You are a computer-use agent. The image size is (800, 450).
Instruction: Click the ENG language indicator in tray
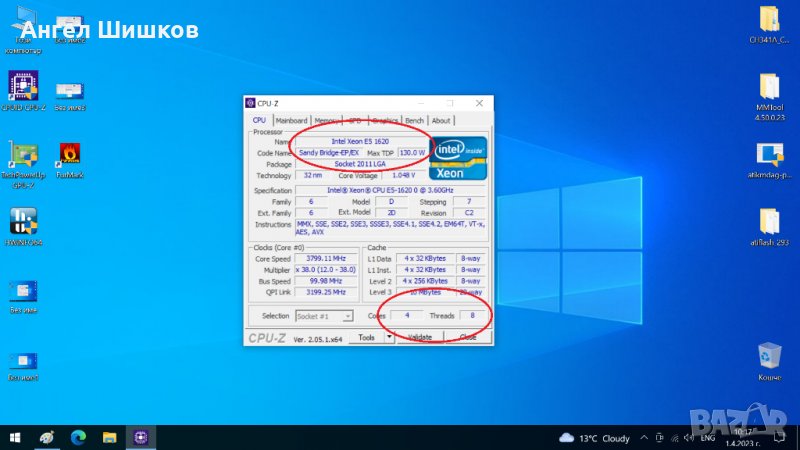(708, 438)
